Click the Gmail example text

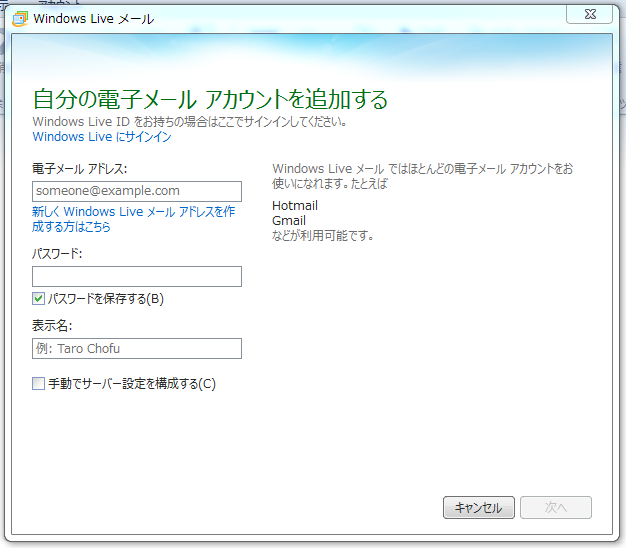(x=289, y=221)
